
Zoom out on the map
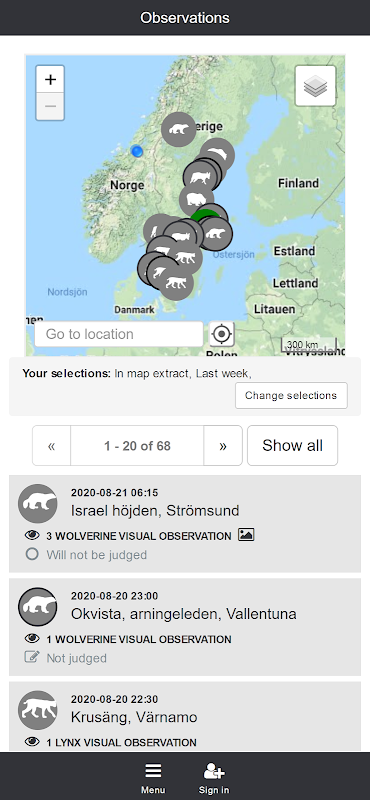pyautogui.click(x=50, y=107)
